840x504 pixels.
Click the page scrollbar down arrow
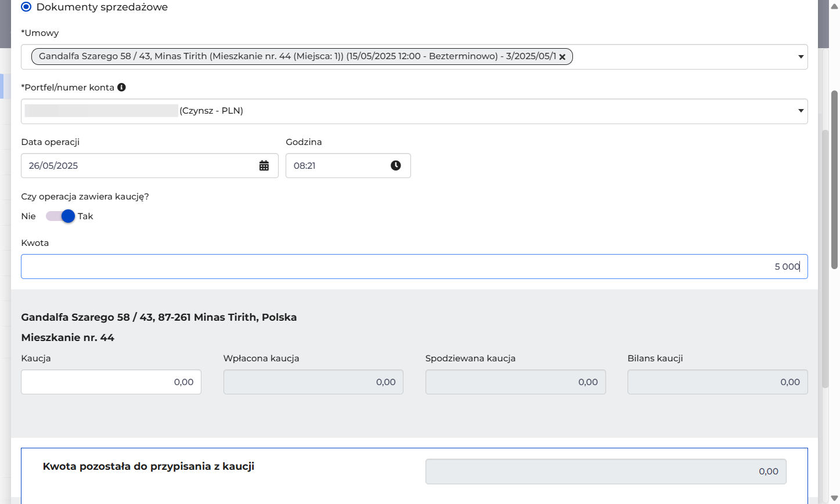click(835, 498)
